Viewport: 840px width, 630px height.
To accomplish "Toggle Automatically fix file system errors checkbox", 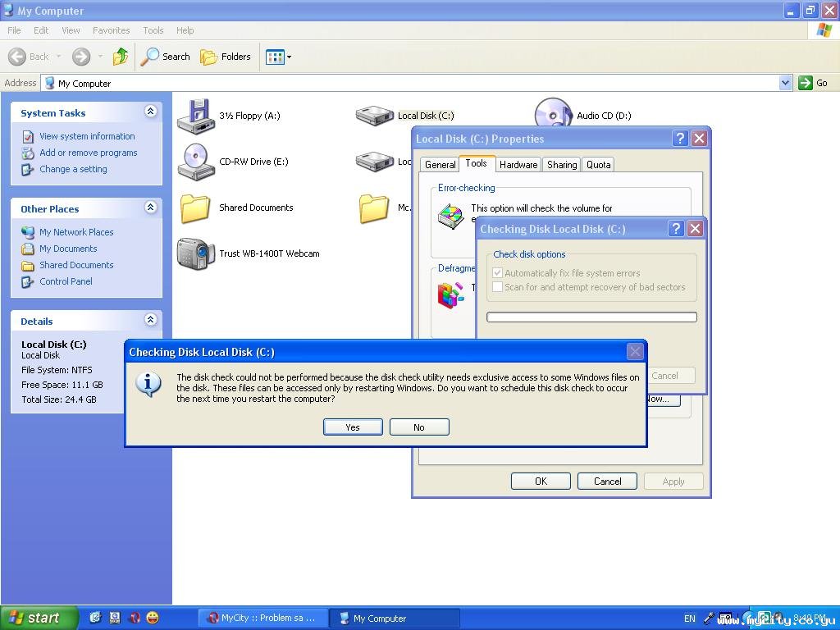I will pyautogui.click(x=497, y=272).
